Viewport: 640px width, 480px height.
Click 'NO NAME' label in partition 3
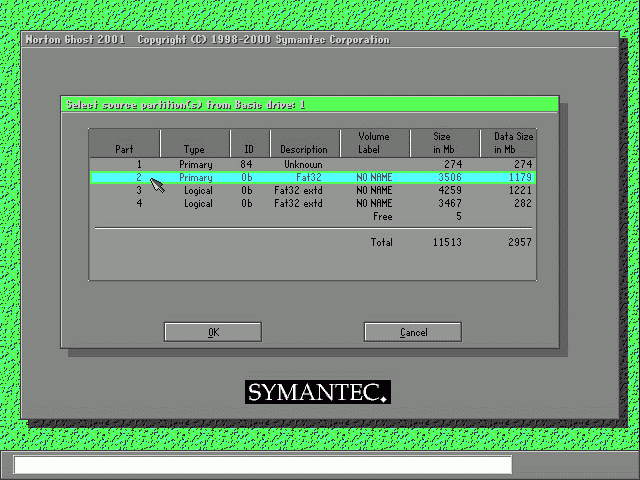(374, 191)
